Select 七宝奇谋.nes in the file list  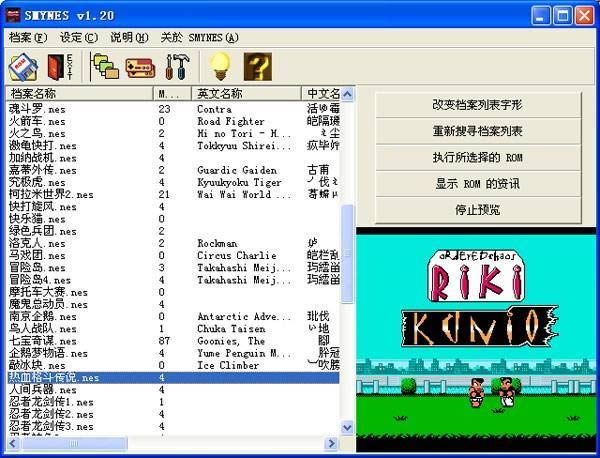pos(42,341)
